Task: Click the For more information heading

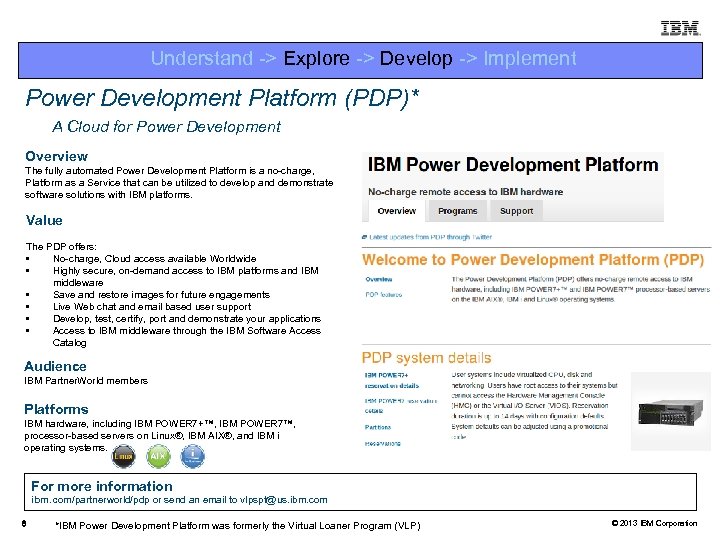Action: click(102, 486)
